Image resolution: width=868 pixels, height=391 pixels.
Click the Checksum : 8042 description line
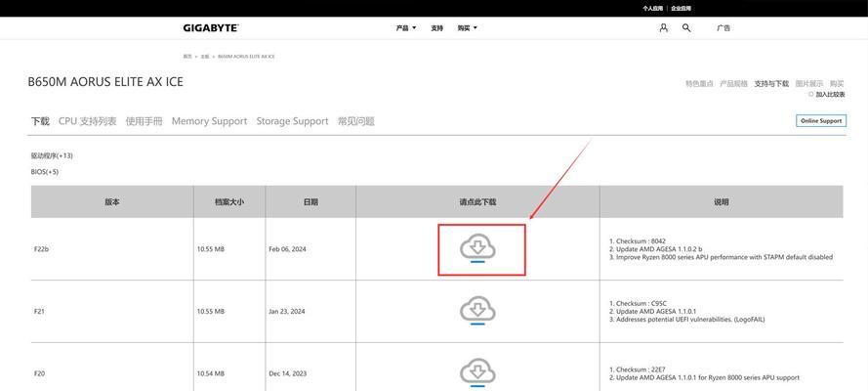(x=638, y=241)
